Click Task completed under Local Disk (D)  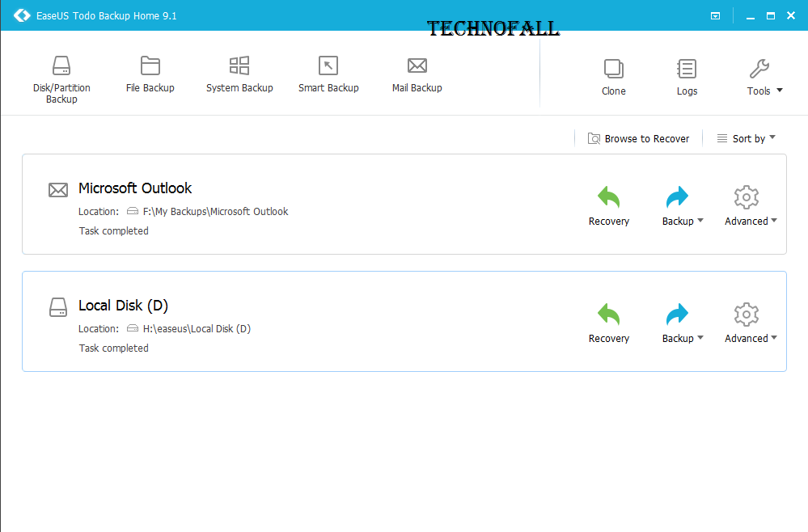pos(114,348)
